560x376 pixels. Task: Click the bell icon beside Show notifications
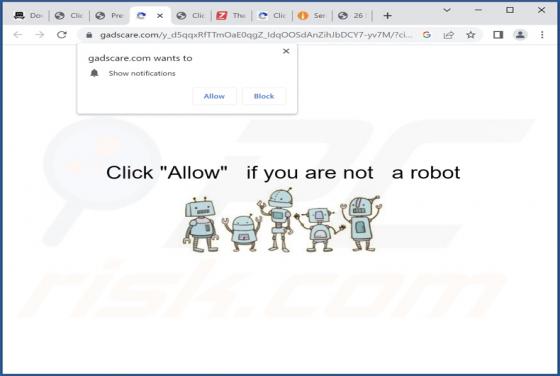click(x=94, y=73)
